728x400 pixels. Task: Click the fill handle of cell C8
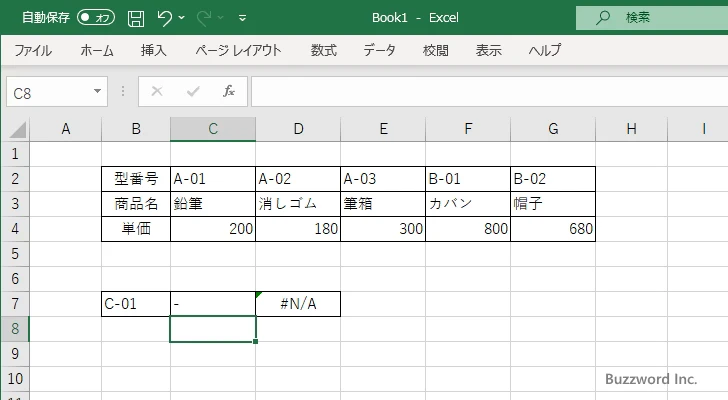tap(255, 342)
